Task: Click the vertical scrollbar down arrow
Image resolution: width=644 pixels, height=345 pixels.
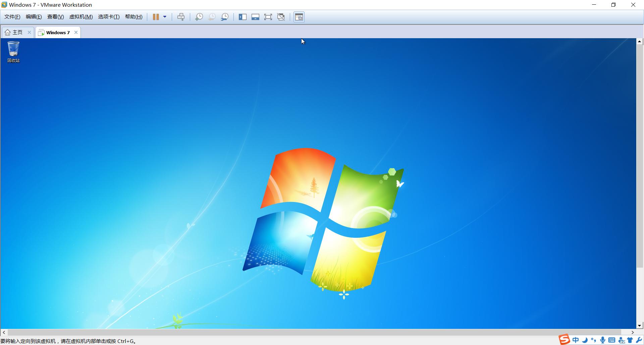Action: [640, 325]
